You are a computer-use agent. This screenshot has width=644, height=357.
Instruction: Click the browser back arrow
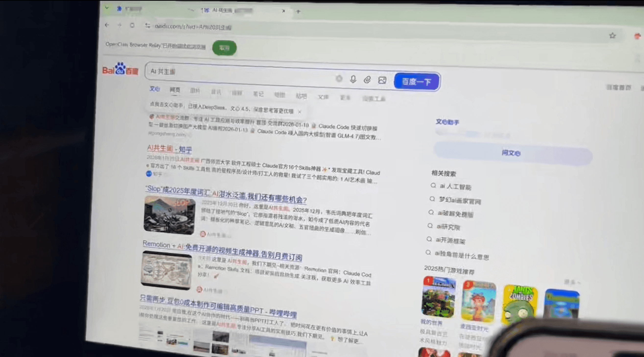point(107,25)
